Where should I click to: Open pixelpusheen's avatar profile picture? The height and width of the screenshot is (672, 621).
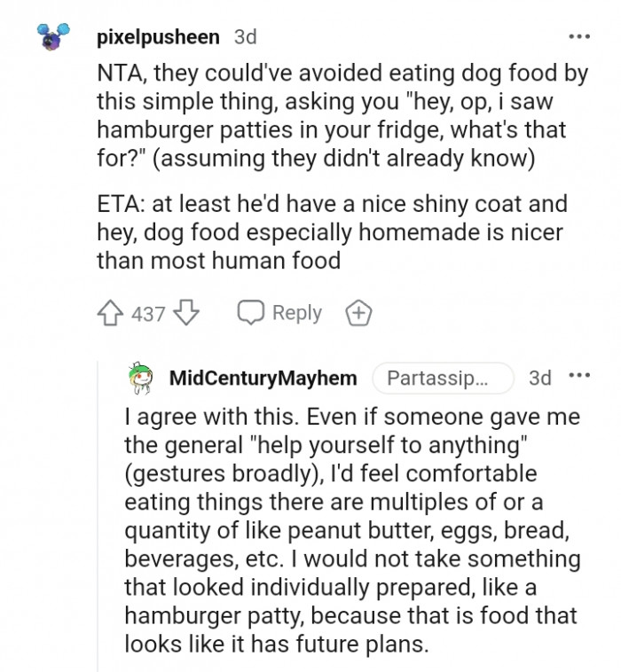52,37
